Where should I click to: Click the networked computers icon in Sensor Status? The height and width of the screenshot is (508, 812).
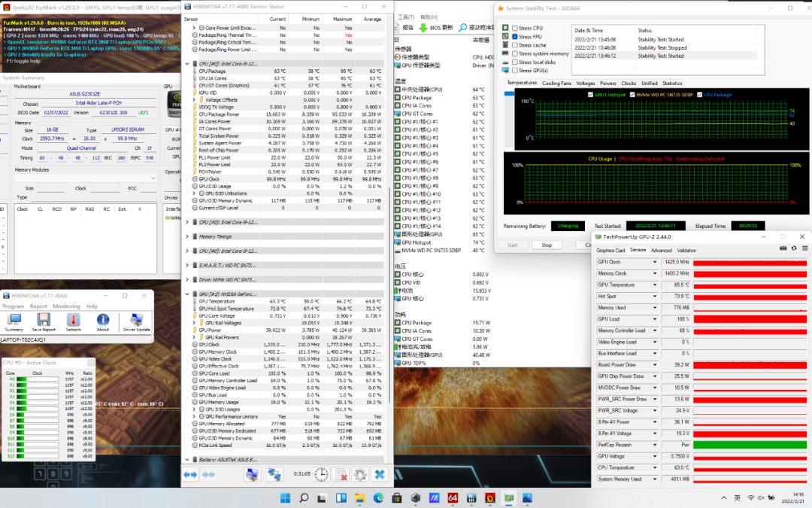point(274,474)
